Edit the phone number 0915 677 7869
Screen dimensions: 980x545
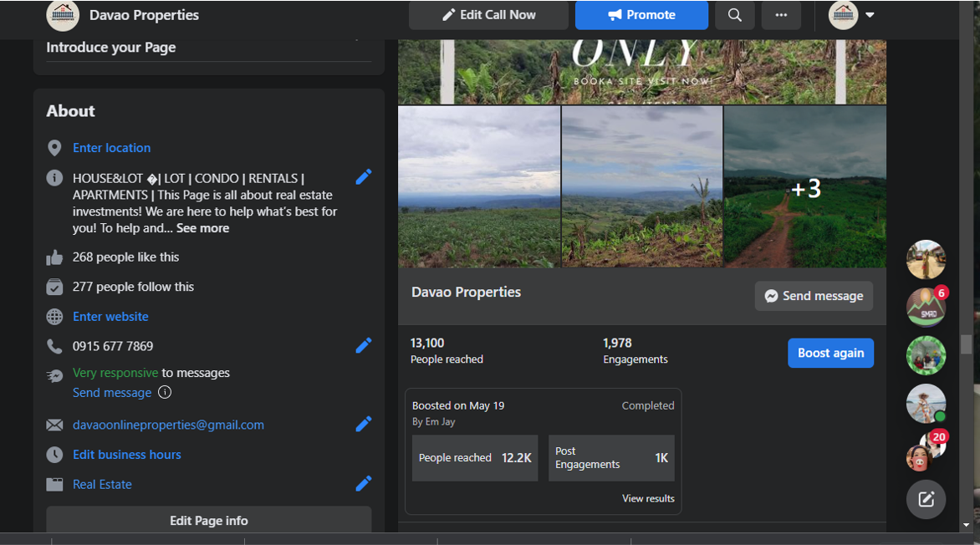[363, 345]
